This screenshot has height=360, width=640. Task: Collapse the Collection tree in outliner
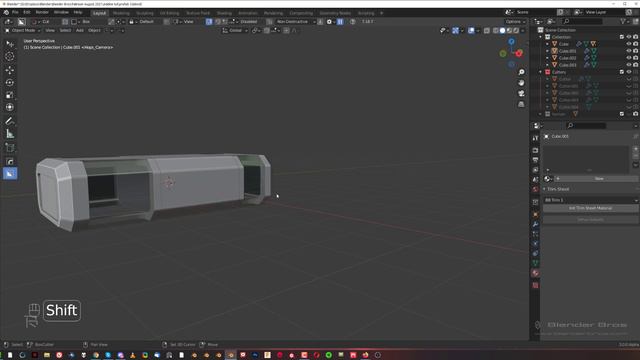541,37
